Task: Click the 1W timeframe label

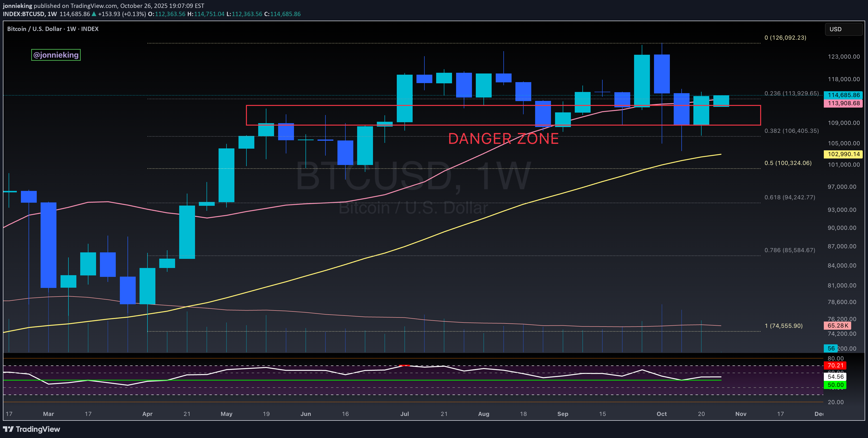Action: click(x=52, y=14)
